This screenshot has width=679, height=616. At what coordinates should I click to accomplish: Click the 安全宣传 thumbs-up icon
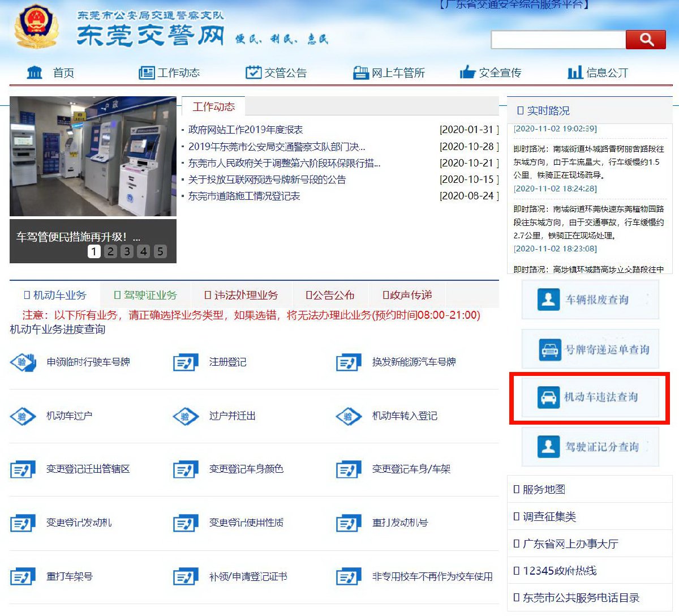pyautogui.click(x=467, y=72)
